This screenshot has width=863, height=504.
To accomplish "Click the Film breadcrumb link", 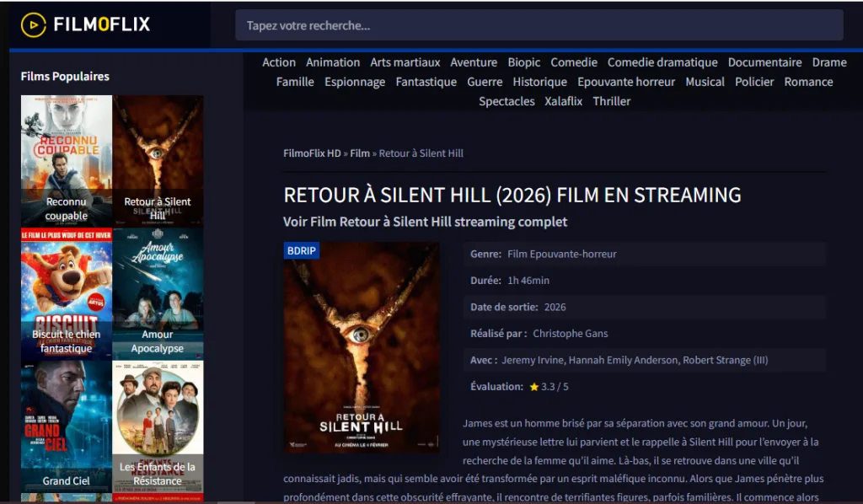I will [x=360, y=153].
